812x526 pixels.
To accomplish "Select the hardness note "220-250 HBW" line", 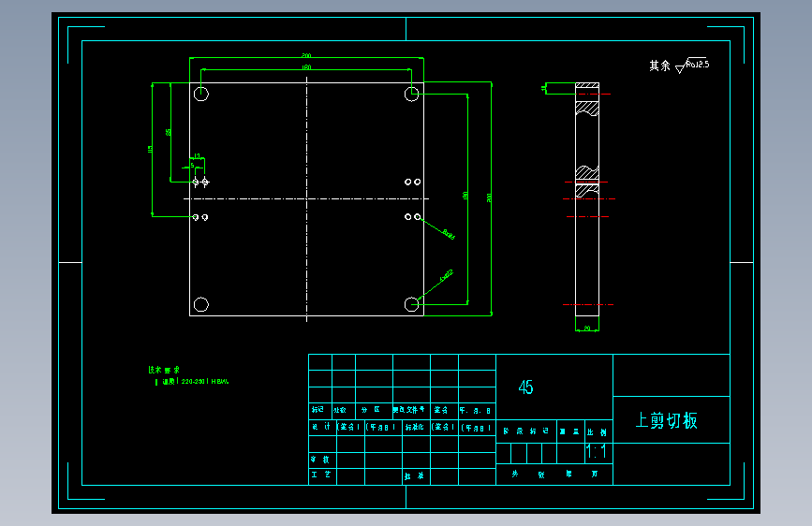I will 192,382.
